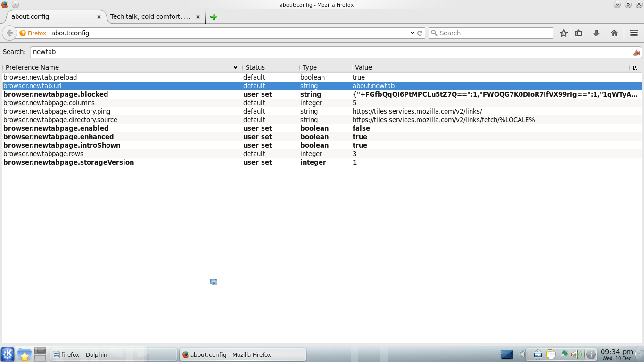644x362 pixels.
Task: Click the 09:34 pm clock in panel
Action: [617, 354]
